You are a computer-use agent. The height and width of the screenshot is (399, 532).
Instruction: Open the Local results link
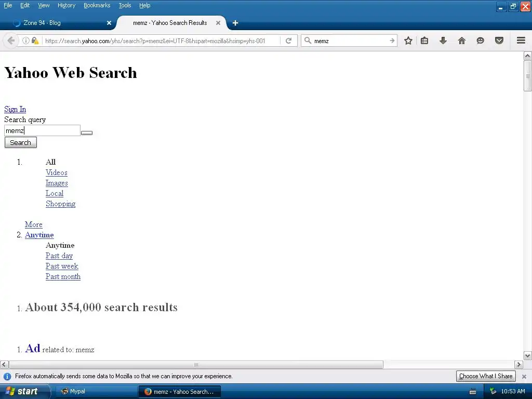pyautogui.click(x=54, y=193)
